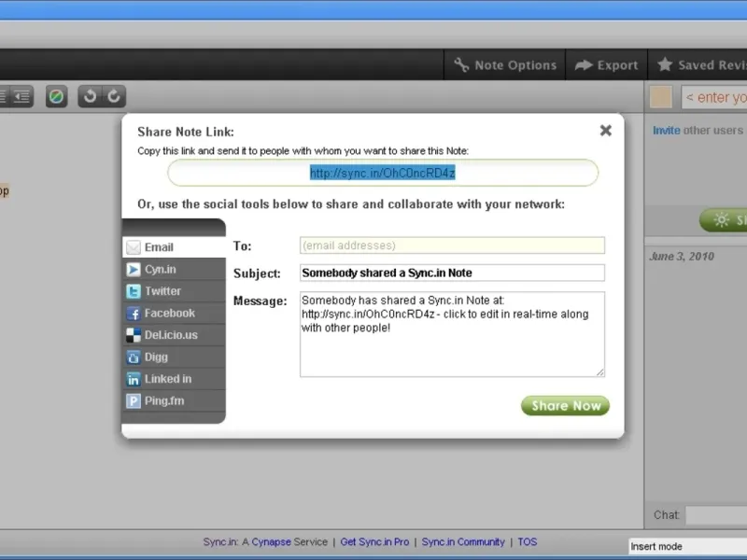
Task: Select the Del.icio.us sharing tab
Action: pos(174,335)
